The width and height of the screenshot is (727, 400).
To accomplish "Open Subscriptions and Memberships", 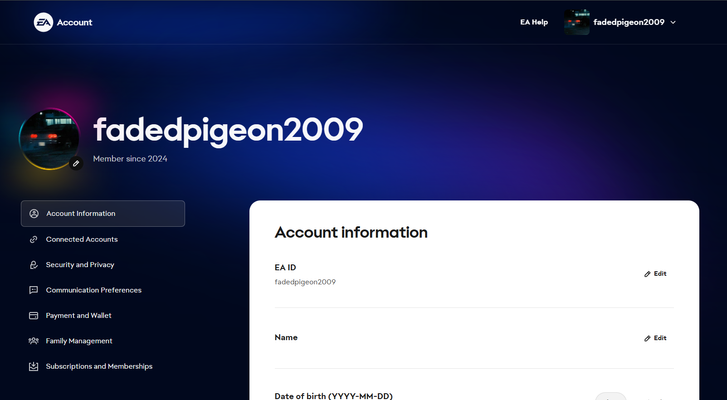I will (x=99, y=366).
